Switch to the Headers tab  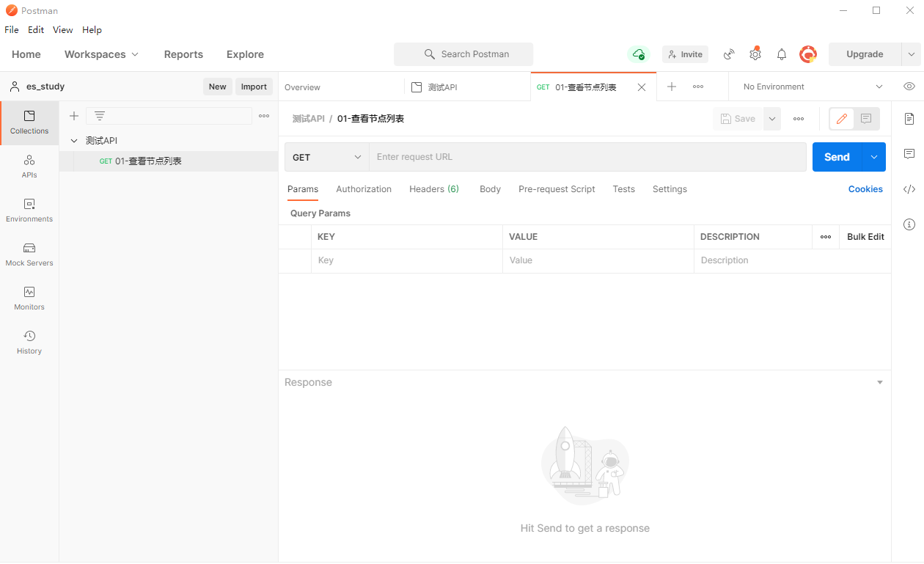[433, 189]
